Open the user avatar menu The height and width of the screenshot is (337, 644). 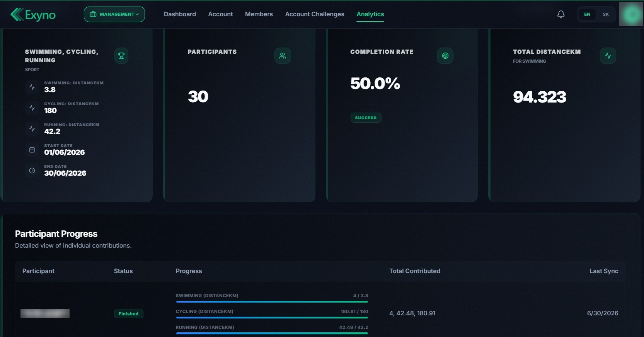pos(631,14)
